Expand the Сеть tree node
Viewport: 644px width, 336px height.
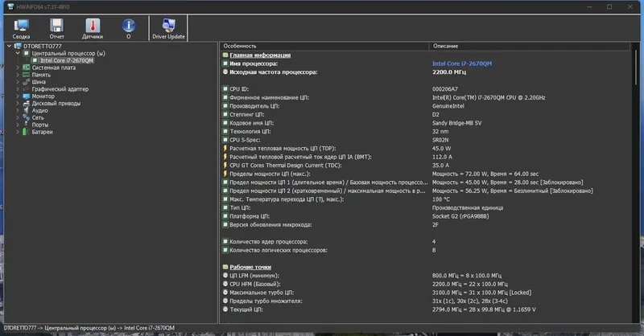(x=18, y=117)
